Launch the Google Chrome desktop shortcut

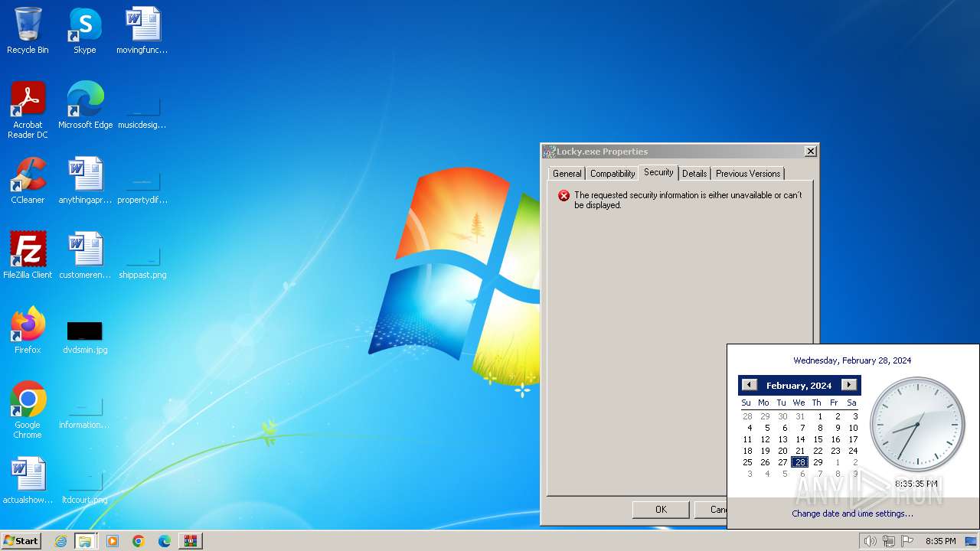(x=28, y=409)
